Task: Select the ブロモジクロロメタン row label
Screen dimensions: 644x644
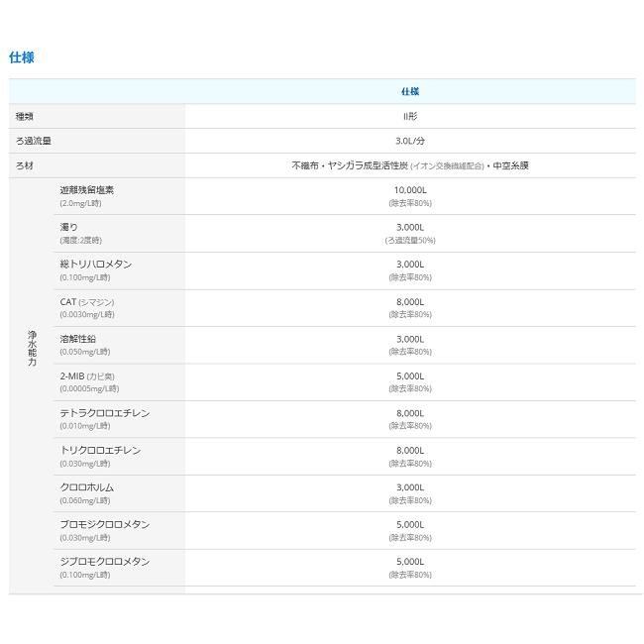Action: [105, 524]
